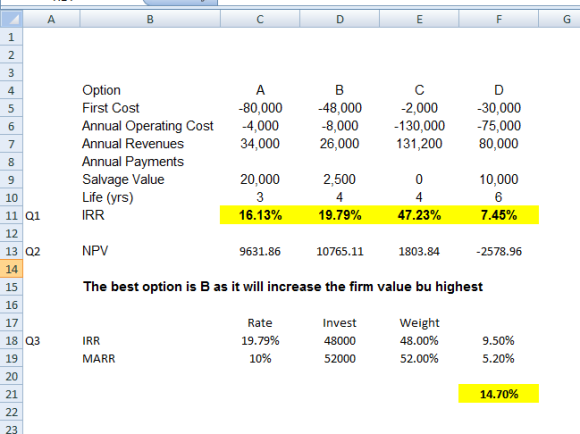Select row 11 header
Viewport: 580px width, 434px height.
[x=11, y=215]
